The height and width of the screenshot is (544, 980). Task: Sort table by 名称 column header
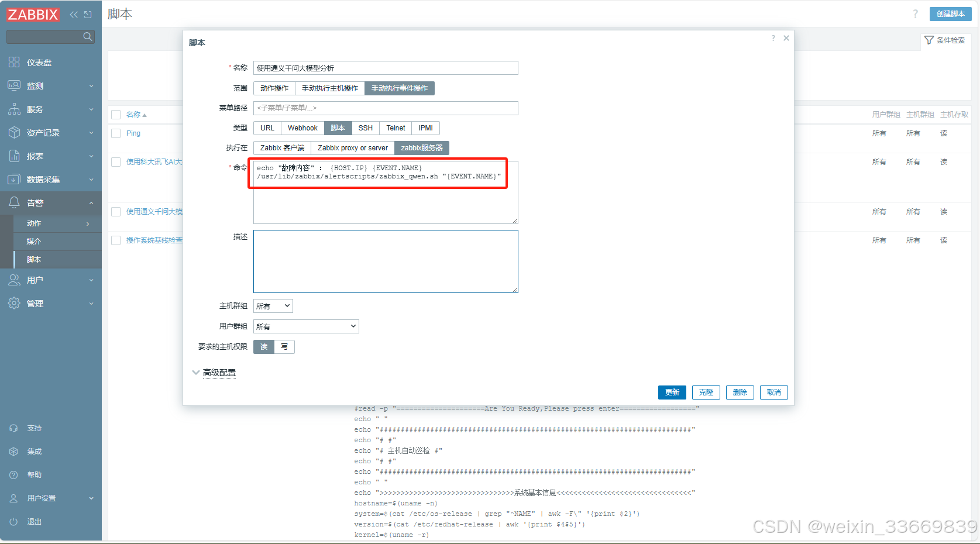click(x=136, y=115)
